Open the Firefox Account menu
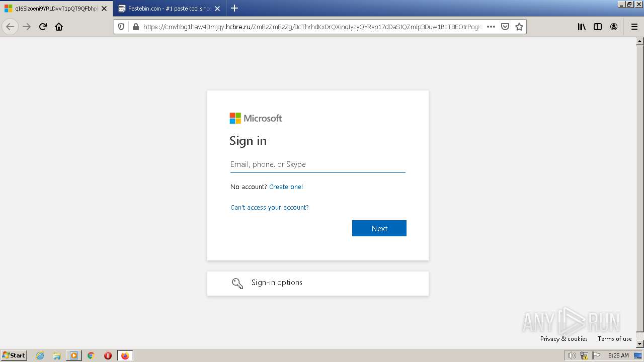The height and width of the screenshot is (362, 644). [614, 27]
